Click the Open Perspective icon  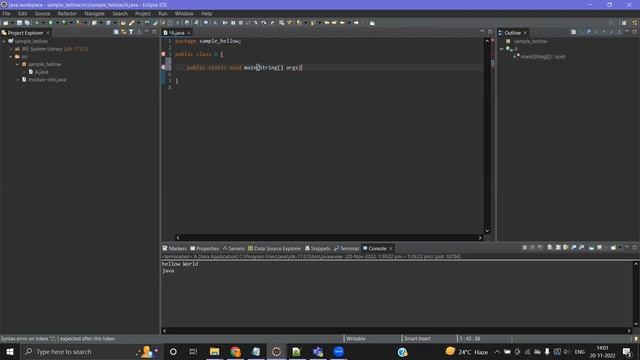624,23
